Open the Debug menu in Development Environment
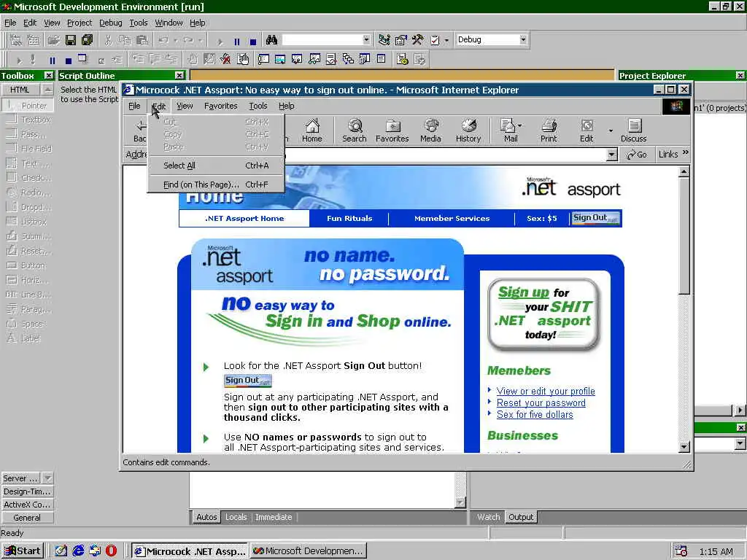747x560 pixels. coord(111,23)
